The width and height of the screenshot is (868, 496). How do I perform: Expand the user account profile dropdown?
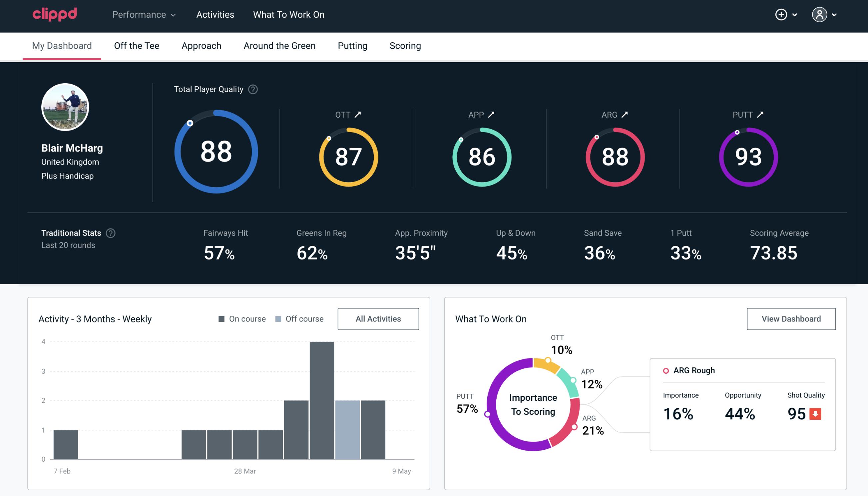coord(826,15)
